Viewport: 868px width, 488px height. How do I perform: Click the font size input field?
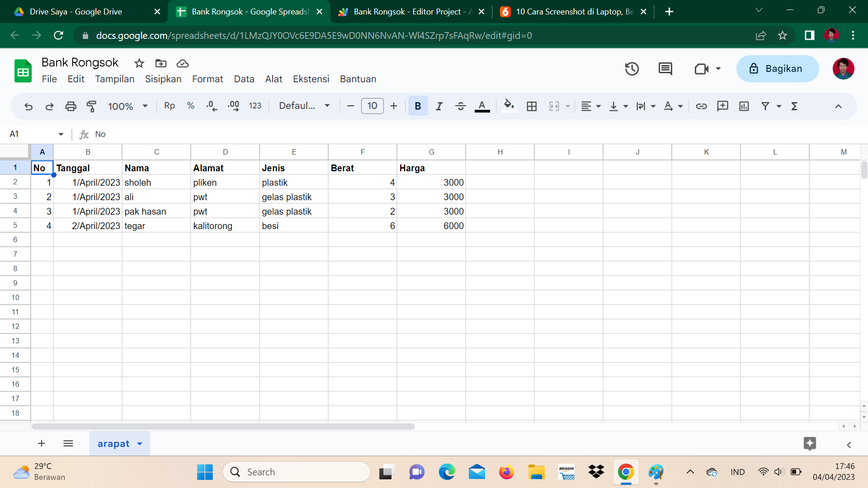(372, 106)
